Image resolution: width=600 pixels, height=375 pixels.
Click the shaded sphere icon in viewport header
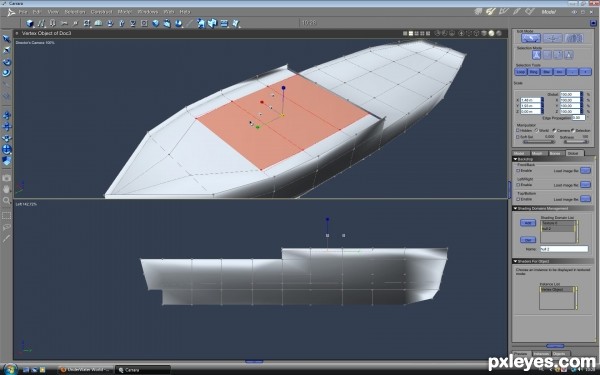[x=491, y=33]
